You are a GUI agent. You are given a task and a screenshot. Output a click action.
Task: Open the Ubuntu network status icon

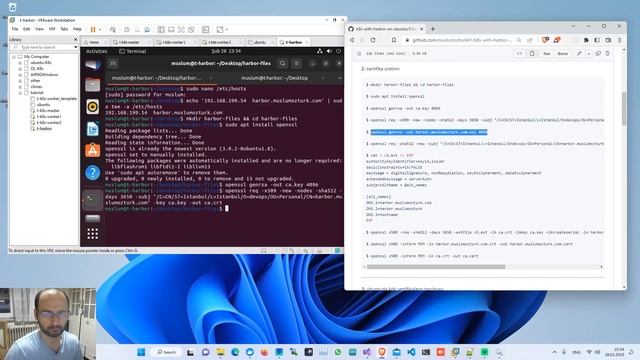point(320,51)
